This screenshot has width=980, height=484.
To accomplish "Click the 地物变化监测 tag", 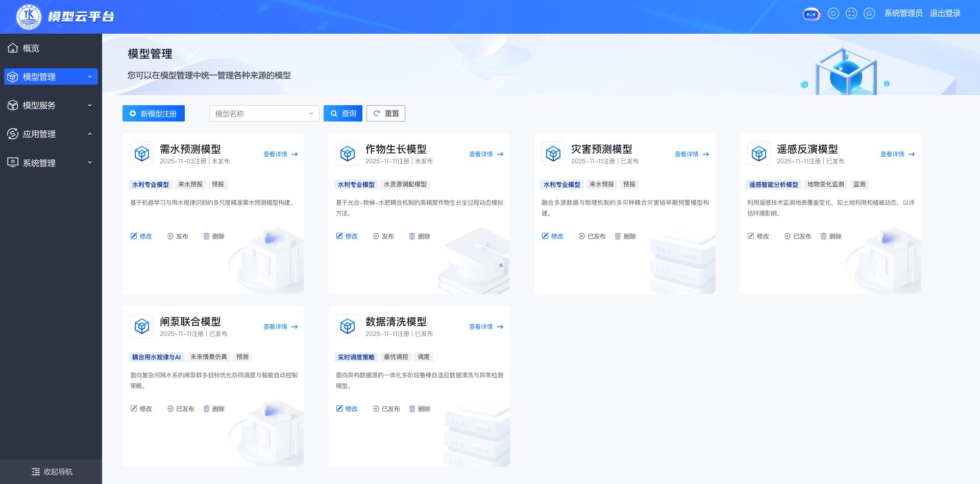I will click(826, 184).
